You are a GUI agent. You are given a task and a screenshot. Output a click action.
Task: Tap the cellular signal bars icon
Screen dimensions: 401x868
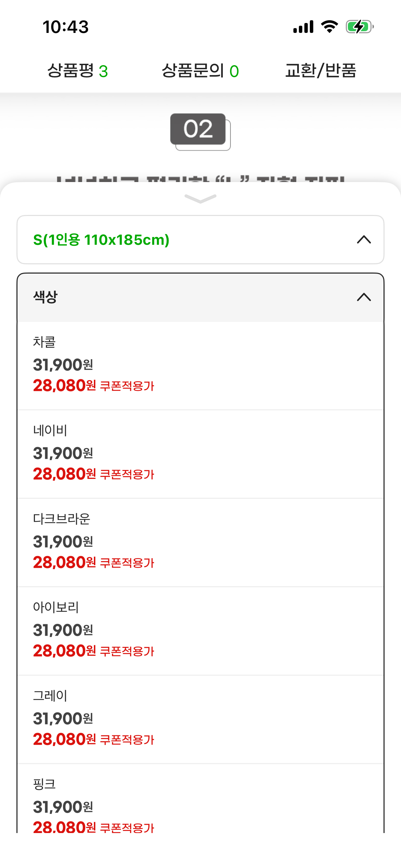303,27
